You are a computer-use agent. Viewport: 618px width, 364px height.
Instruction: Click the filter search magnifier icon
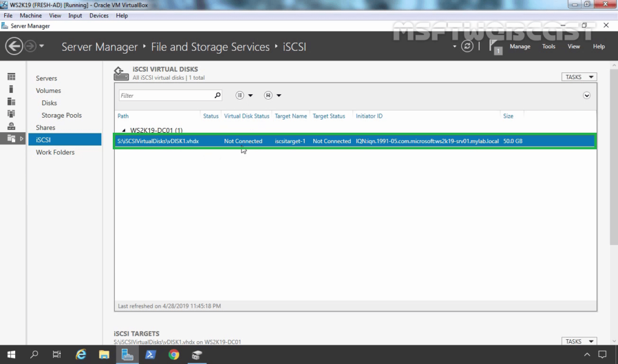click(x=217, y=95)
